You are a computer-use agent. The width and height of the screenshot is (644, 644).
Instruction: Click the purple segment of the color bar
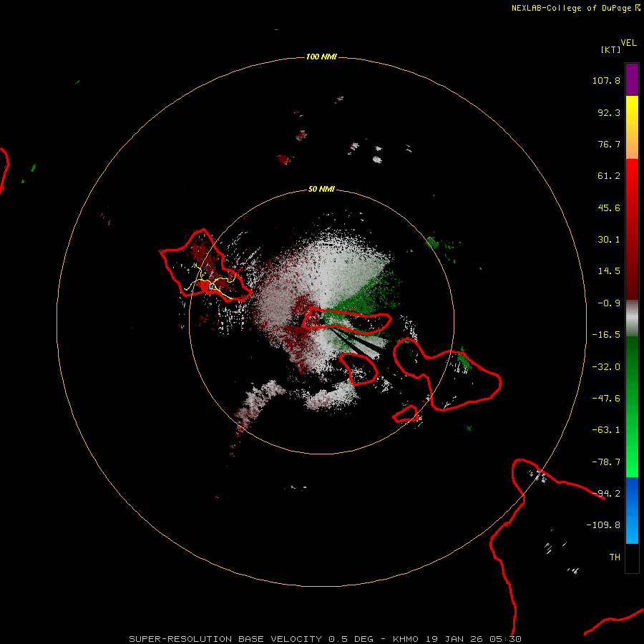pyautogui.click(x=632, y=79)
